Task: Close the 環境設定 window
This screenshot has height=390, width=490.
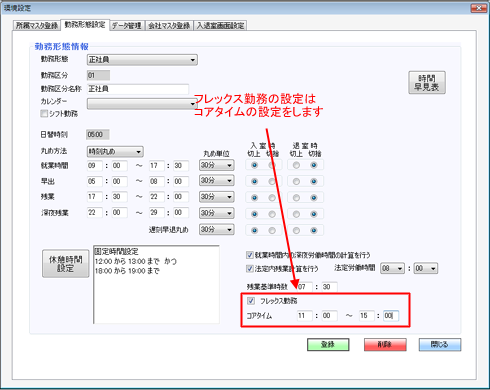Action: [x=479, y=8]
